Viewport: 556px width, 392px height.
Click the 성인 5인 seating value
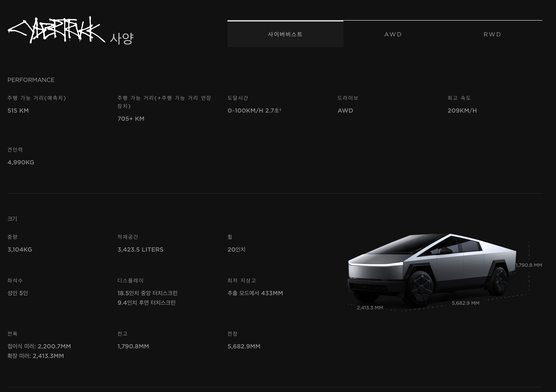click(x=18, y=293)
